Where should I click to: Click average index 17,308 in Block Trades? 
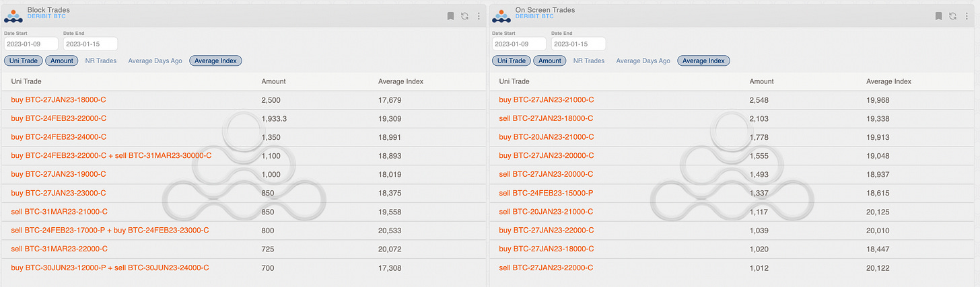coord(390,268)
